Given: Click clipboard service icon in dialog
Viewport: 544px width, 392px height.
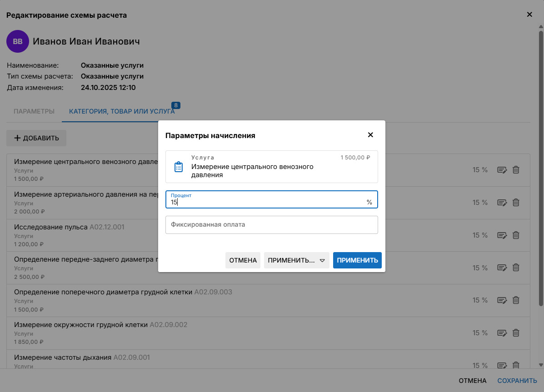Looking at the screenshot, I should [x=179, y=167].
